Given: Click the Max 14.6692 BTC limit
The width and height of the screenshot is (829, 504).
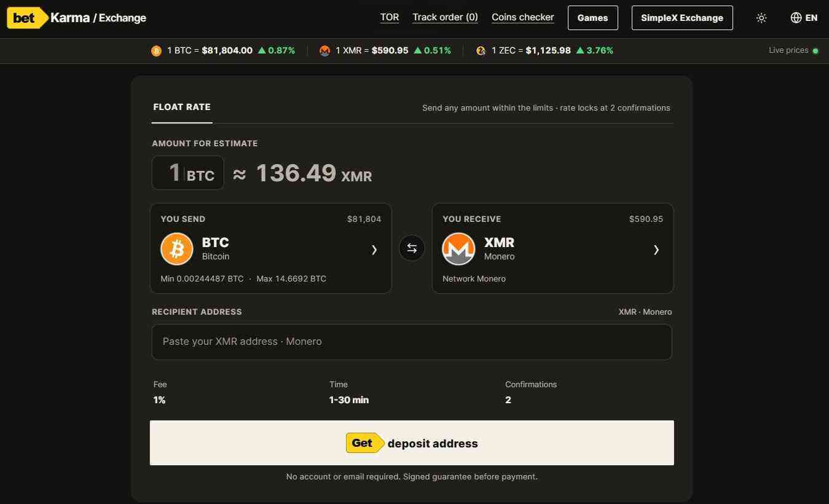Looking at the screenshot, I should (291, 279).
